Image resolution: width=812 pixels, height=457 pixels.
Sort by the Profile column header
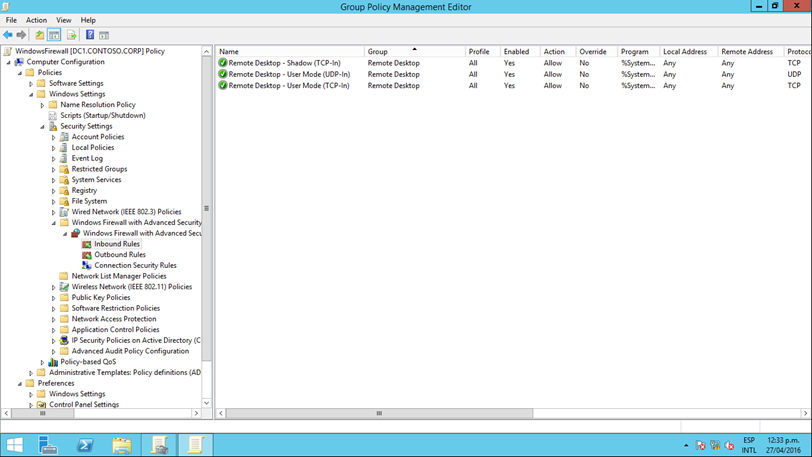coord(483,52)
